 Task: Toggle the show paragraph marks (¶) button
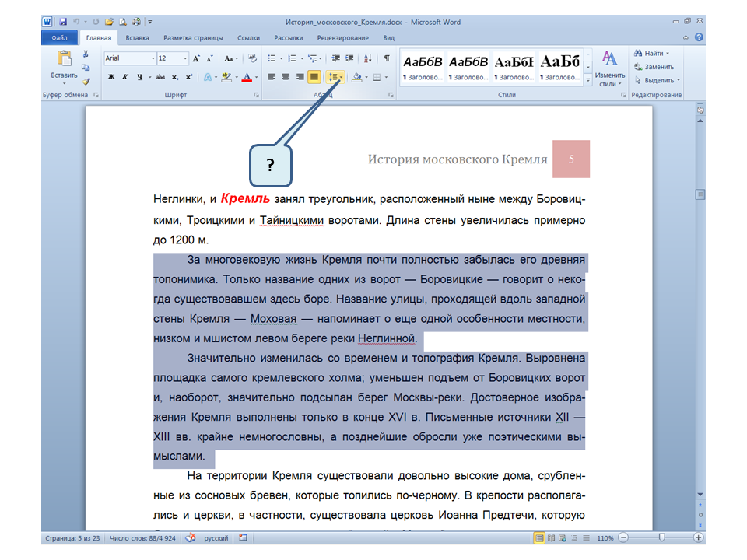click(387, 58)
